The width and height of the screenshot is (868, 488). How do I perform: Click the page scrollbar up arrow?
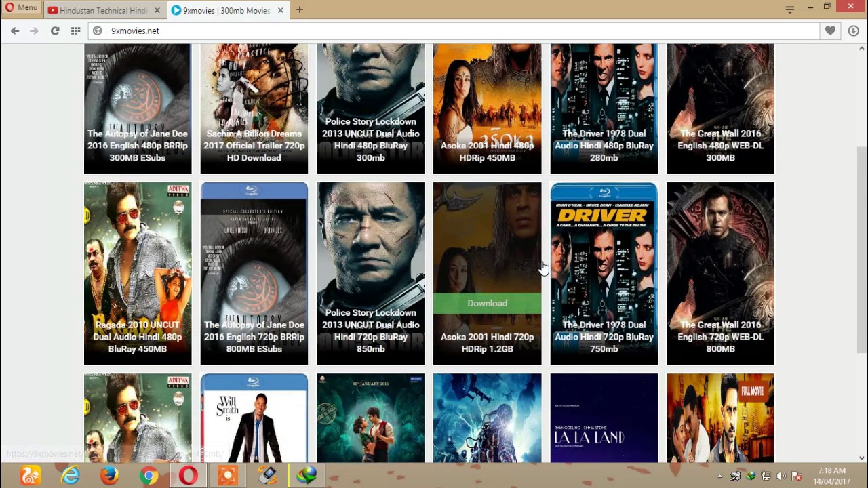pyautogui.click(x=862, y=49)
